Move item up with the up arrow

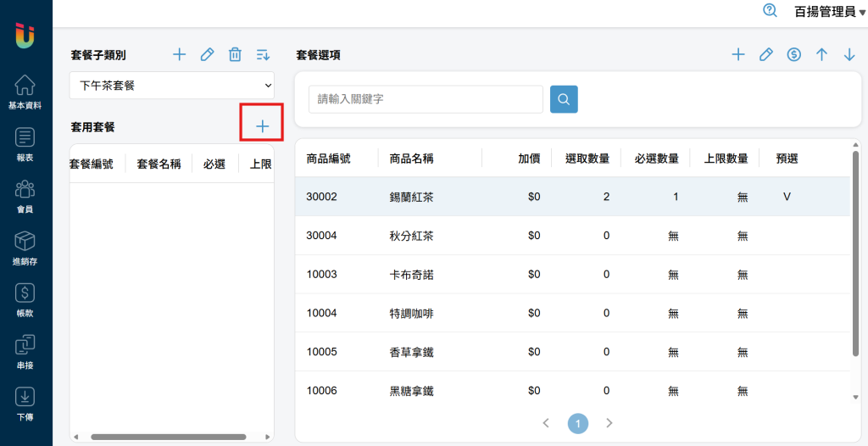click(x=821, y=55)
